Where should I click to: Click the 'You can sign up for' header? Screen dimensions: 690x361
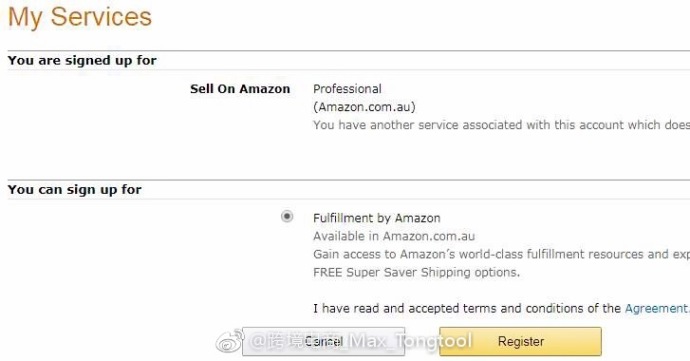coord(75,190)
